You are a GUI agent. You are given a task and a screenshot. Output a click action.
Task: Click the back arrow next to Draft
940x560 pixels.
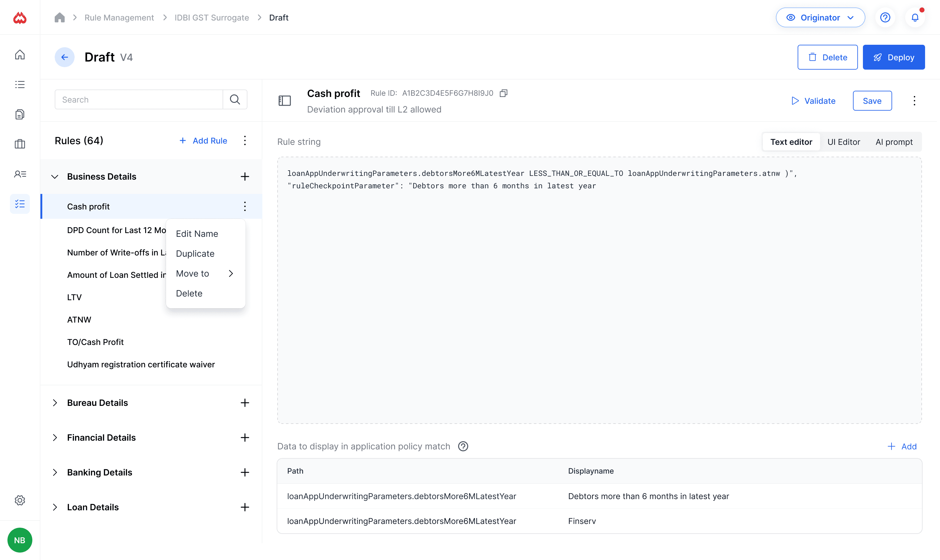(65, 57)
